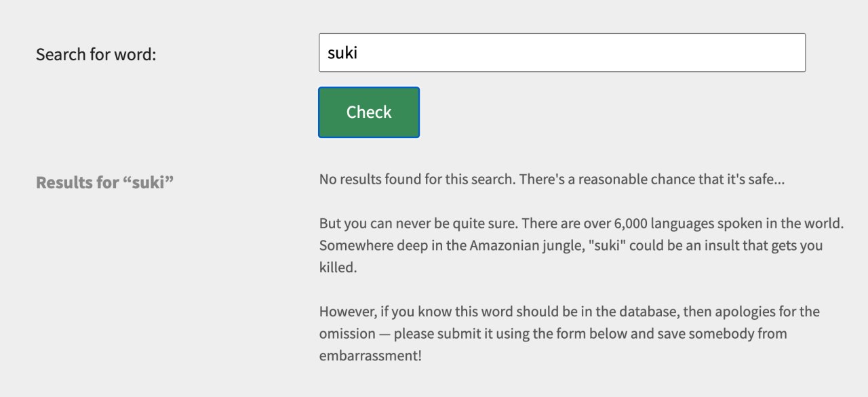868x397 pixels.
Task: Click the word 'embarrassment!' at paragraph end
Action: click(x=370, y=356)
